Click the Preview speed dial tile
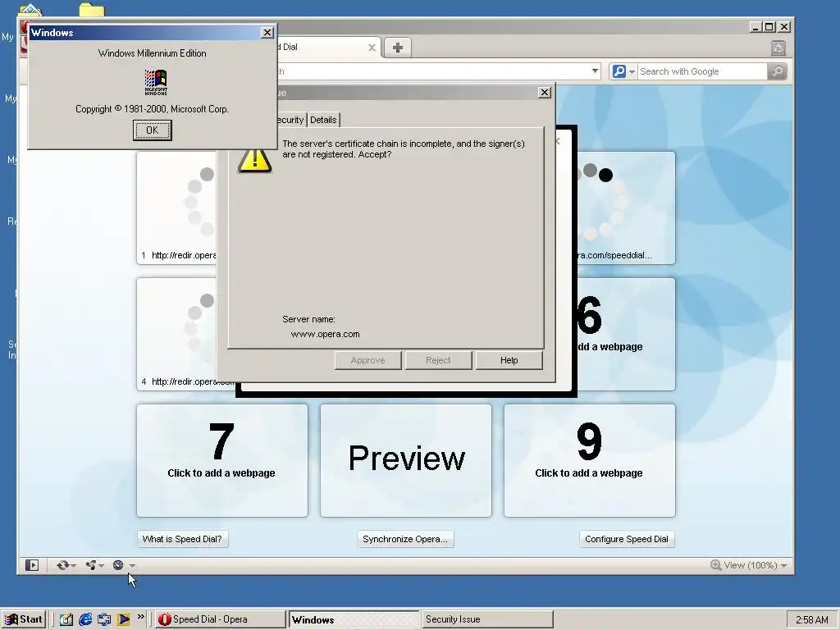This screenshot has width=840, height=630. [406, 461]
